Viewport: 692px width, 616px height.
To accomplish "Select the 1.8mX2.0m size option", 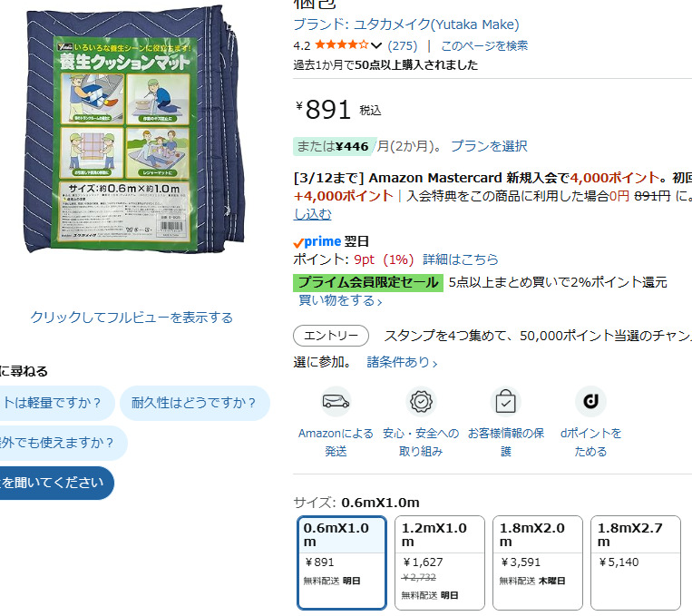I will 538,562.
